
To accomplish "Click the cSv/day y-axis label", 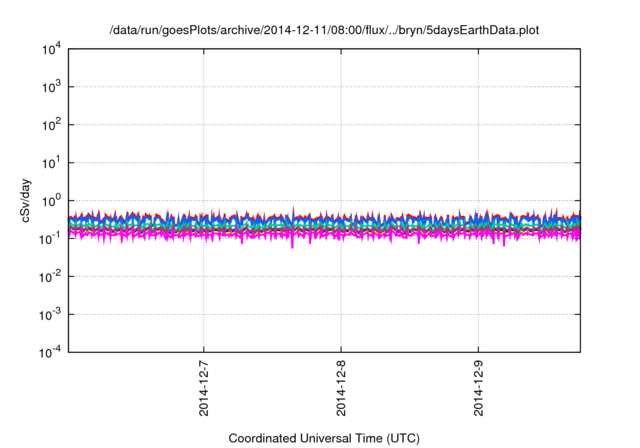I will pos(25,200).
